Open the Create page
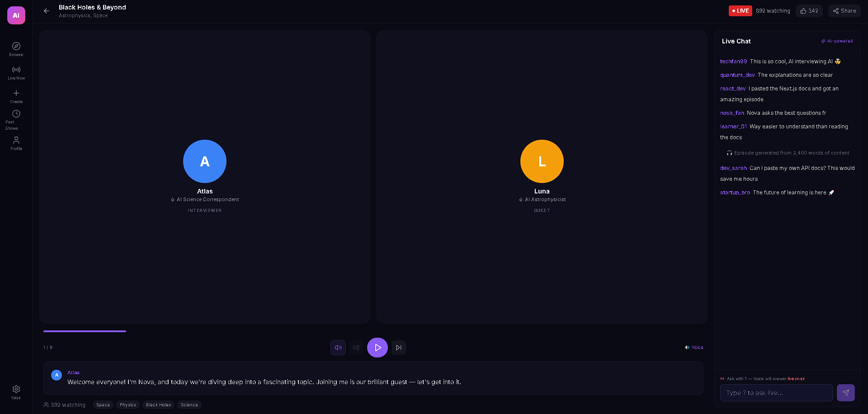Image resolution: width=868 pixels, height=414 pixels. [x=16, y=96]
